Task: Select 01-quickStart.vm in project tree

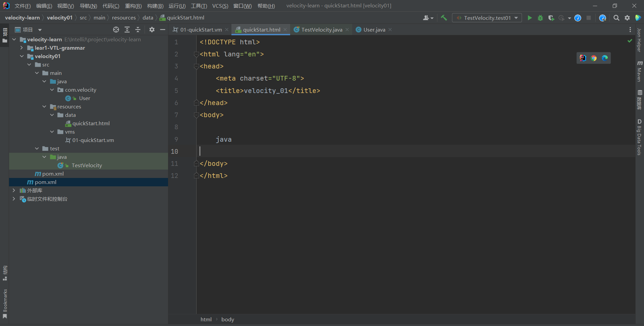Action: 93,140
